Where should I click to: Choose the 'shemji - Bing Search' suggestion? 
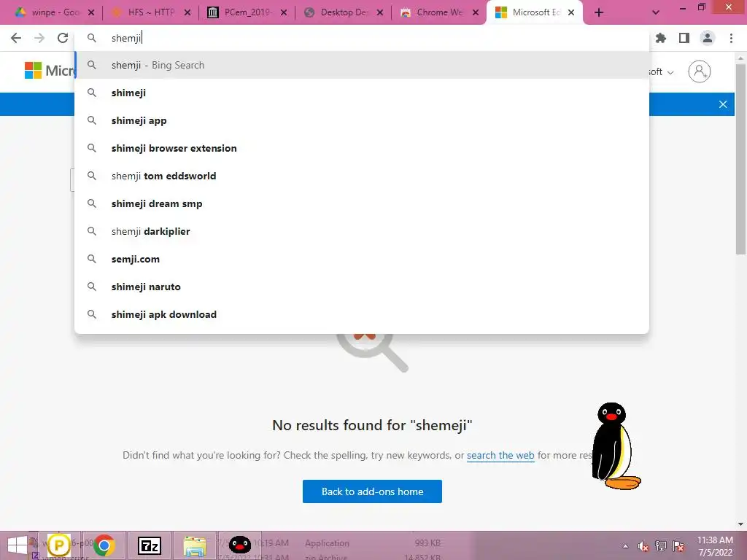click(x=362, y=65)
